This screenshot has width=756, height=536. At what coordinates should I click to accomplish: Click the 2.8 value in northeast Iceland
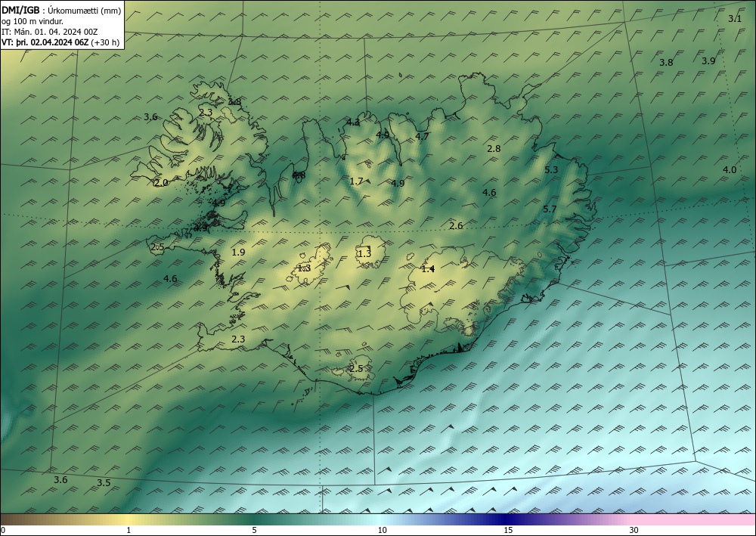coord(494,148)
